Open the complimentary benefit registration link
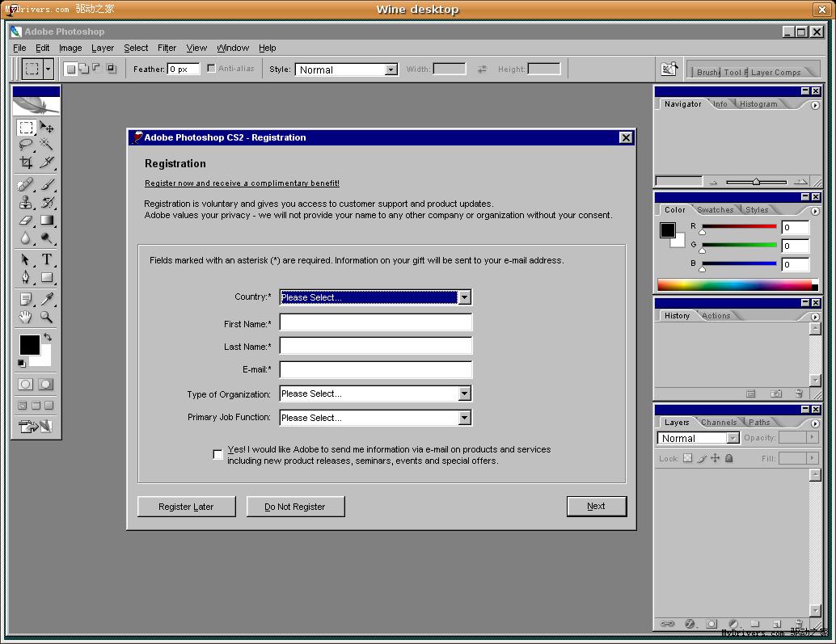836x644 pixels. (x=242, y=183)
